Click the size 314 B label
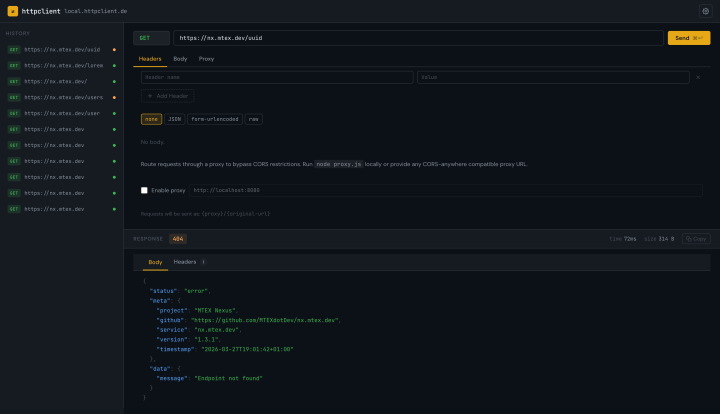720x414 pixels. pyautogui.click(x=659, y=239)
